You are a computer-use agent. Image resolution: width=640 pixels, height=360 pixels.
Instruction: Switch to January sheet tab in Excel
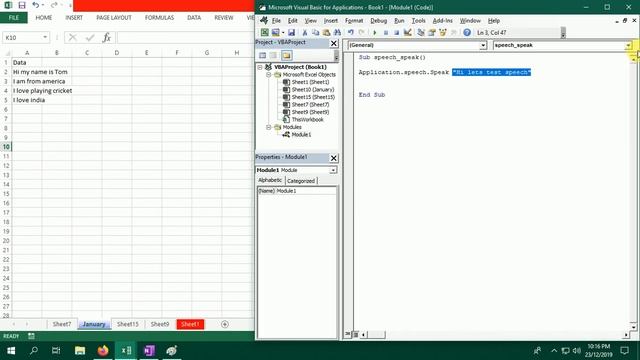coord(94,324)
